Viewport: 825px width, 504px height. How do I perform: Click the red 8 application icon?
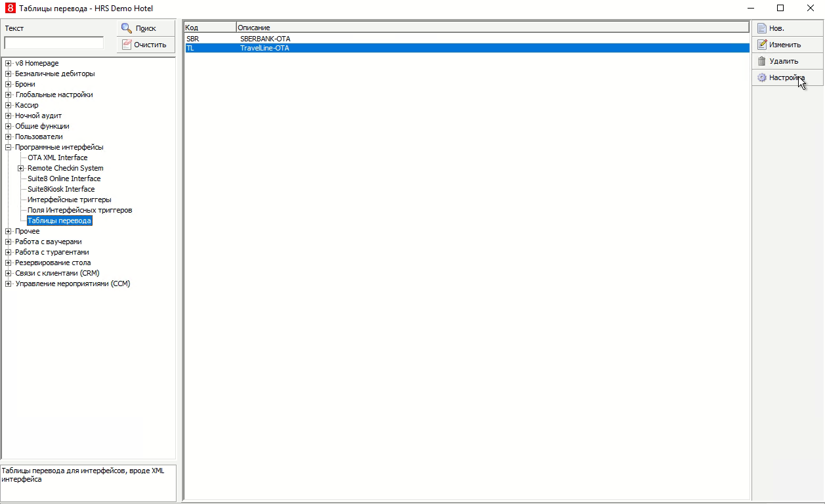click(10, 8)
